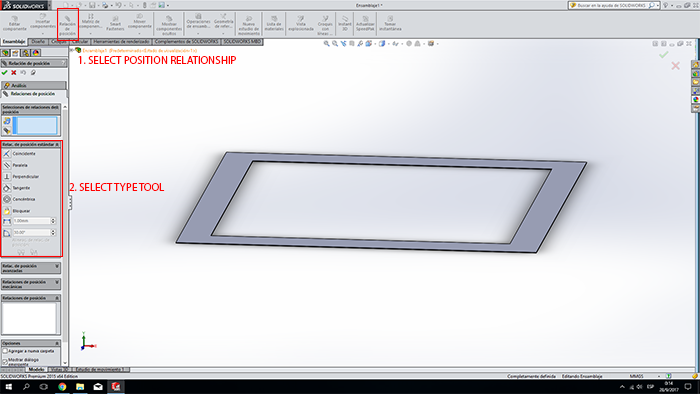Click Actualizar SpeedPak tool

pos(365,24)
